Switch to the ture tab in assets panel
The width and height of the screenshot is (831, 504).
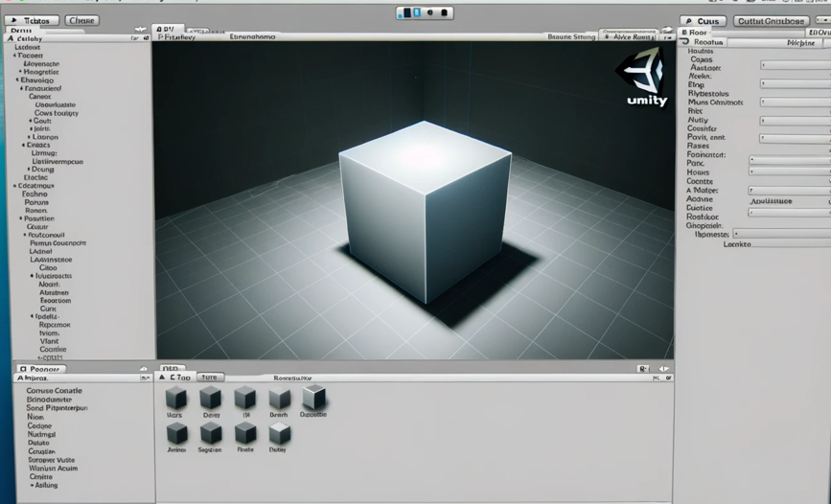[210, 378]
